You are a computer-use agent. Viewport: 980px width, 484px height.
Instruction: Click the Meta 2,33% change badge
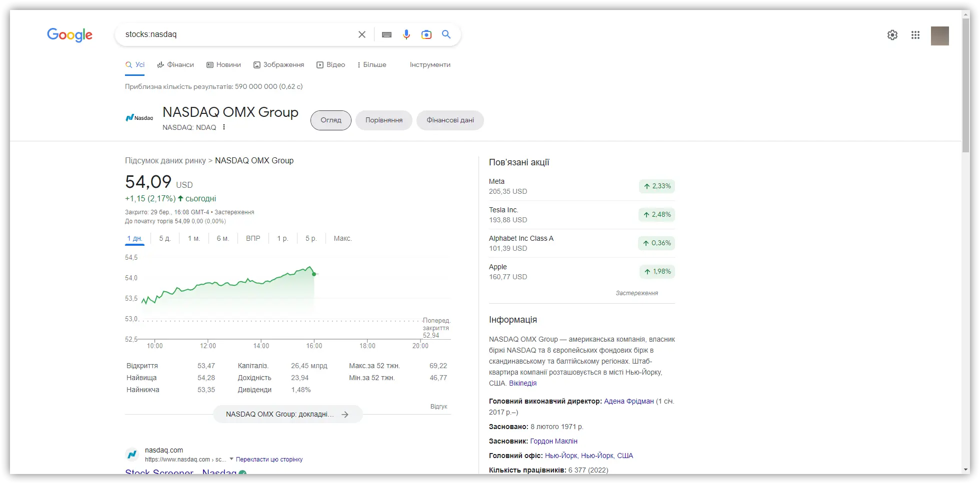point(657,186)
